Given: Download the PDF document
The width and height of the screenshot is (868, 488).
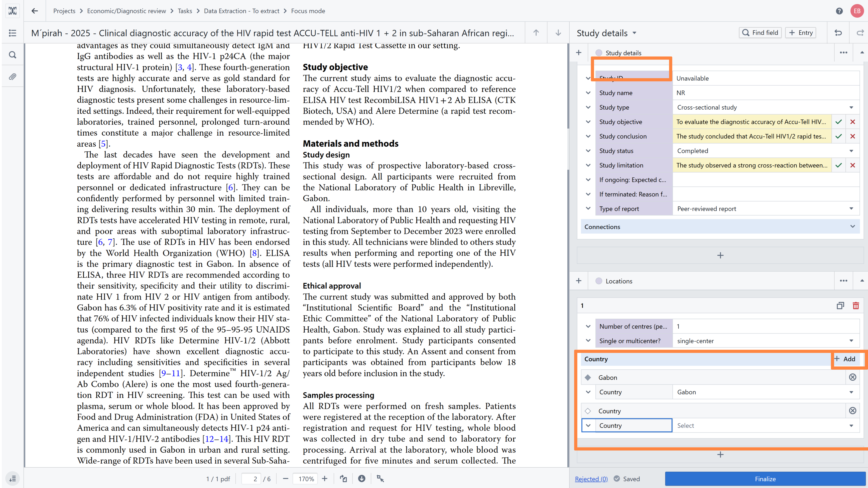Looking at the screenshot, I should click(362, 479).
